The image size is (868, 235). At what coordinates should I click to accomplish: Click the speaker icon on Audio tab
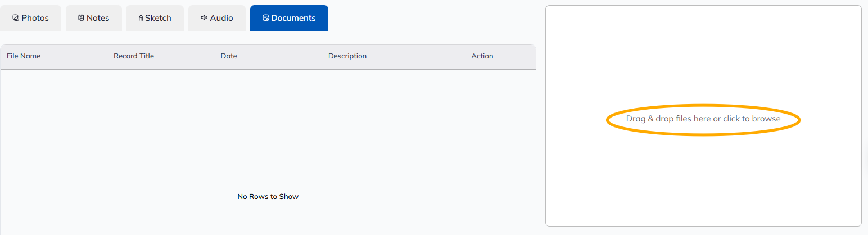tap(204, 18)
